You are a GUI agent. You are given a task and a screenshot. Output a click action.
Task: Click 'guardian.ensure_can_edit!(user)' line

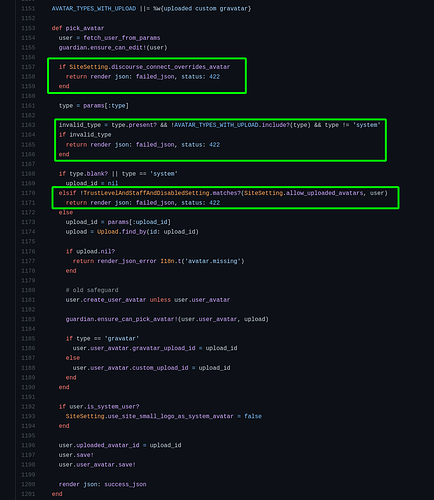tap(113, 47)
